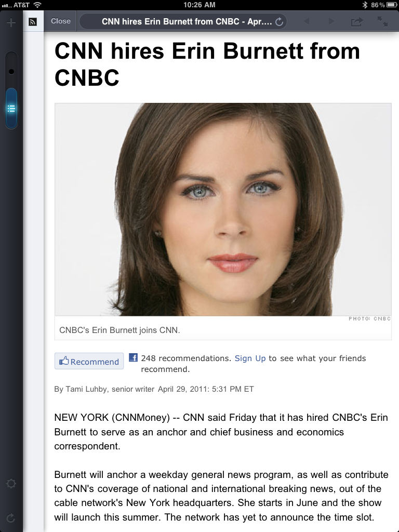This screenshot has width=399, height=532.
Task: Tap the plus icon in left sidebar
Action: click(x=11, y=23)
